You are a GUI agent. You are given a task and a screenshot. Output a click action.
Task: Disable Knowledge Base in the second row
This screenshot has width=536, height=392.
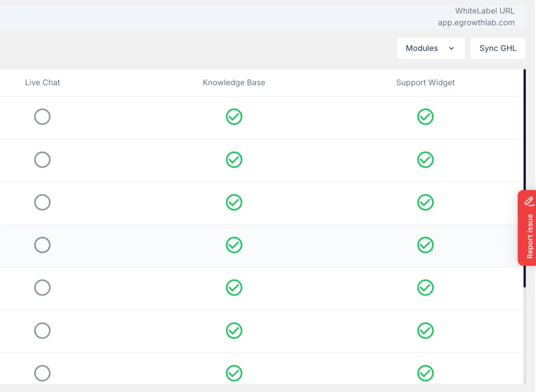coord(234,160)
